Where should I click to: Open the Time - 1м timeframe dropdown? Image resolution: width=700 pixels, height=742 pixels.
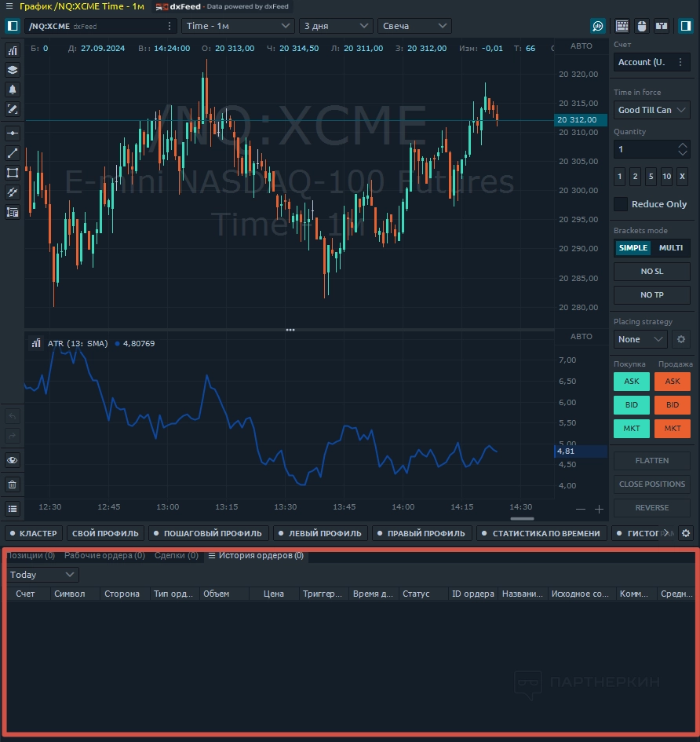tap(238, 26)
